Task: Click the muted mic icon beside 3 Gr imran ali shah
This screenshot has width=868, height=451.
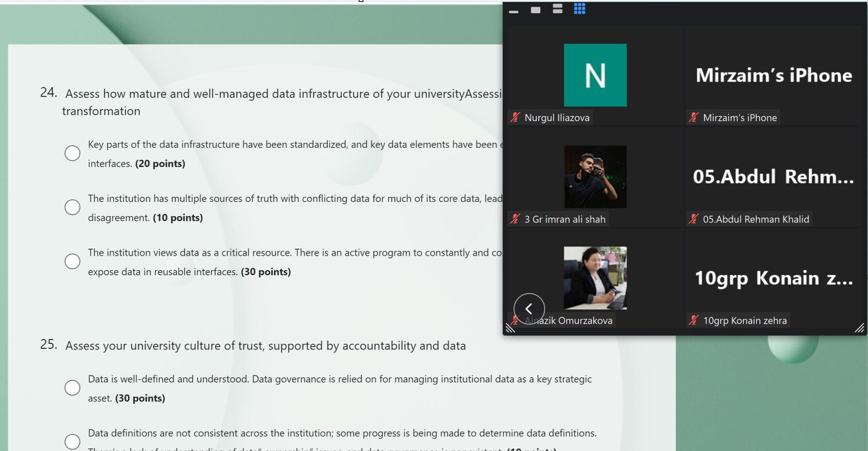Action: [515, 219]
